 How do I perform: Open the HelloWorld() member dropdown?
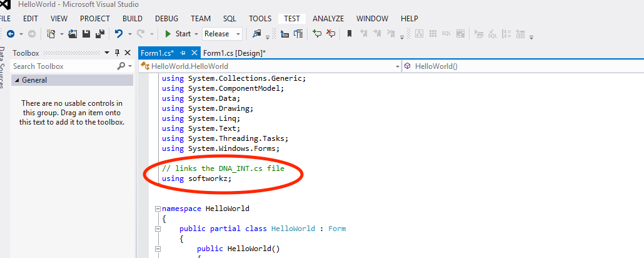point(523,66)
